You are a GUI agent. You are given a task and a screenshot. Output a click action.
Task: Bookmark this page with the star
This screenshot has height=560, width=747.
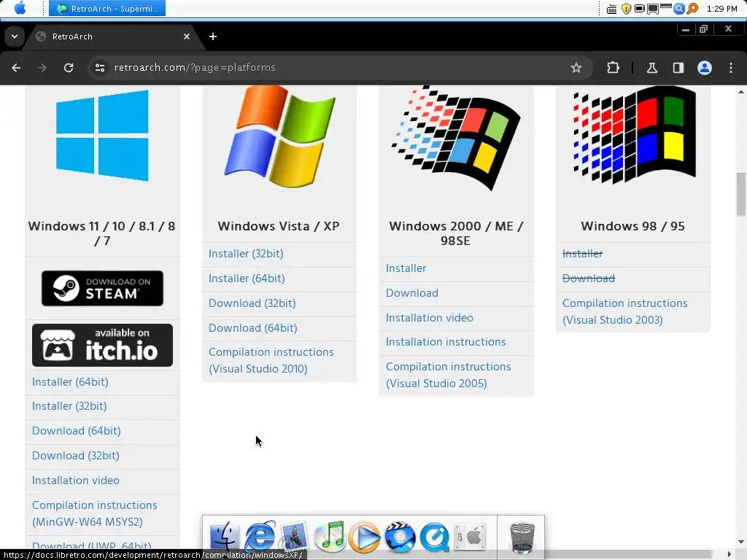(x=576, y=68)
